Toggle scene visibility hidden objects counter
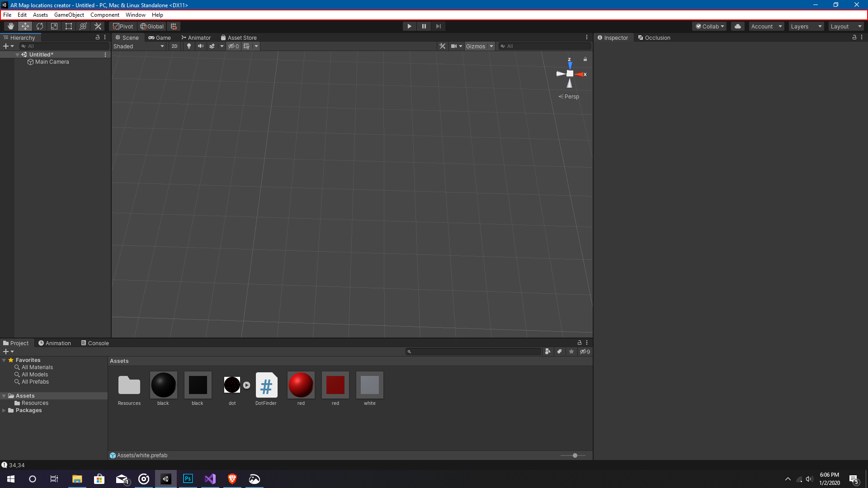 [233, 46]
